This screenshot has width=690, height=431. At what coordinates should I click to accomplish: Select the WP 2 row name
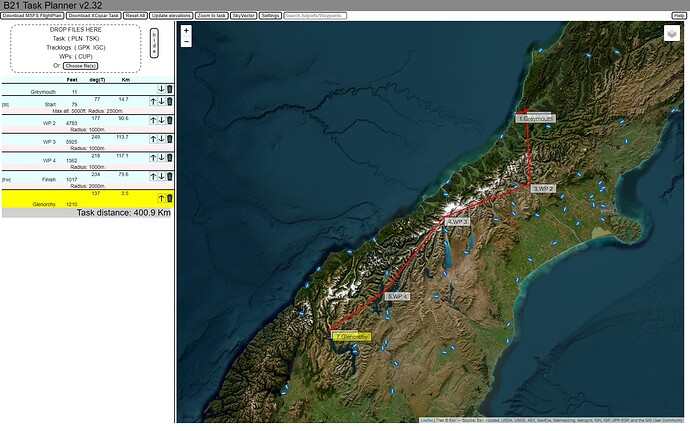click(49, 123)
